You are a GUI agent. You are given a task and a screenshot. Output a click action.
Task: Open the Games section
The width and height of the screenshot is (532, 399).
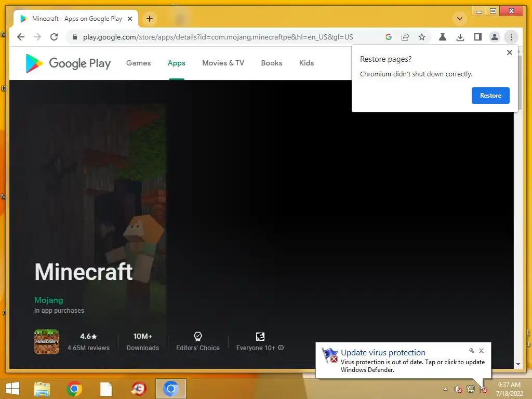pos(138,63)
